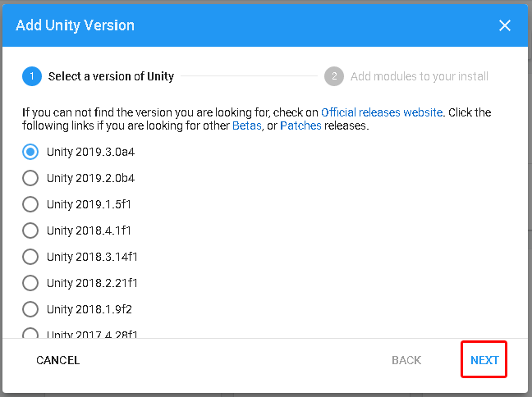Click step 2 circle icon

(x=334, y=76)
